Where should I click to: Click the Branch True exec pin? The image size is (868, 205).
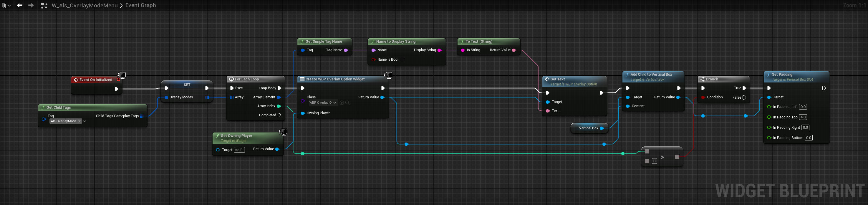tap(744, 88)
